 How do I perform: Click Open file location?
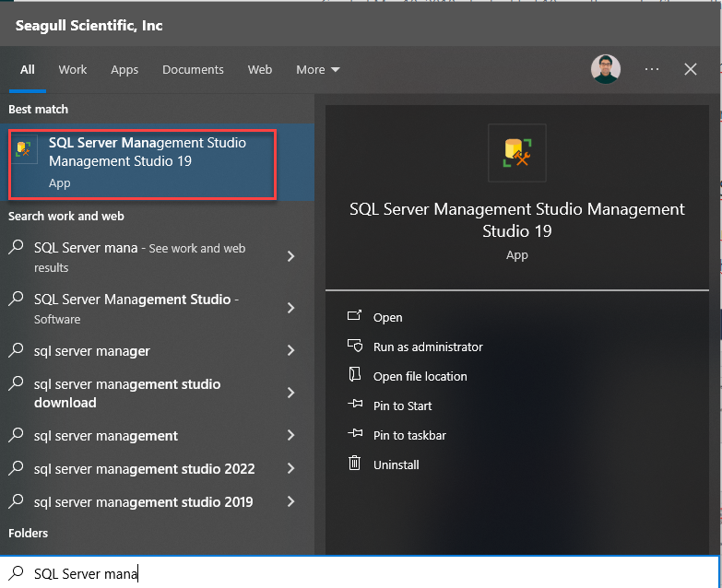[420, 376]
